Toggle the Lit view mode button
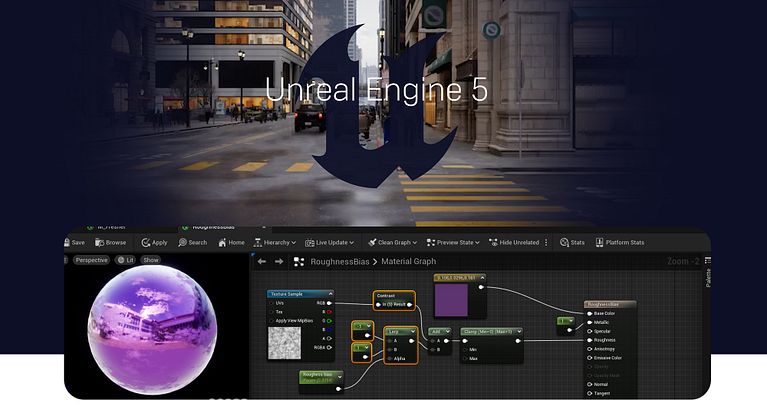Image resolution: width=767 pixels, height=417 pixels. click(125, 260)
